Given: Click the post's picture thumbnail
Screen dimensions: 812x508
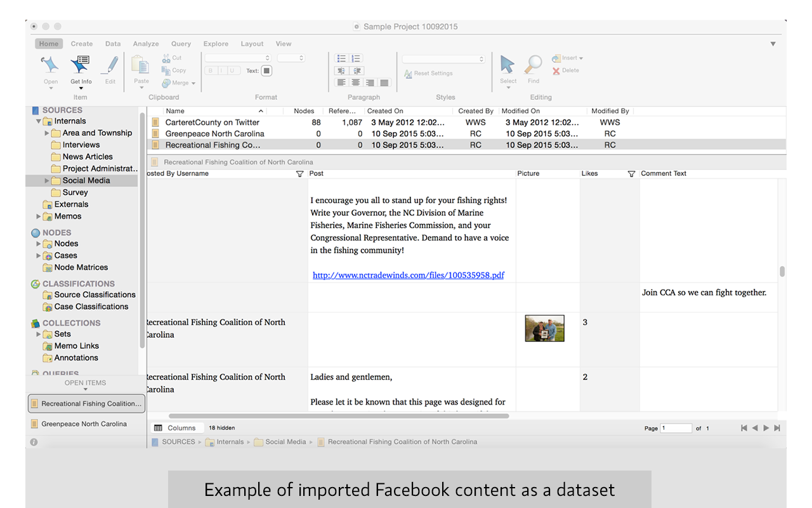Looking at the screenshot, I should [x=544, y=328].
